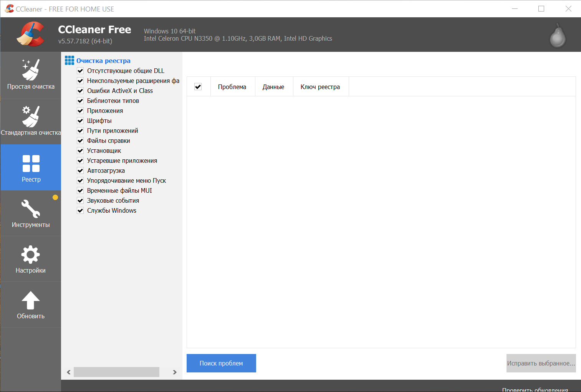This screenshot has width=581, height=392.
Task: Toggle the select-all checkbox in results header
Action: pos(198,87)
